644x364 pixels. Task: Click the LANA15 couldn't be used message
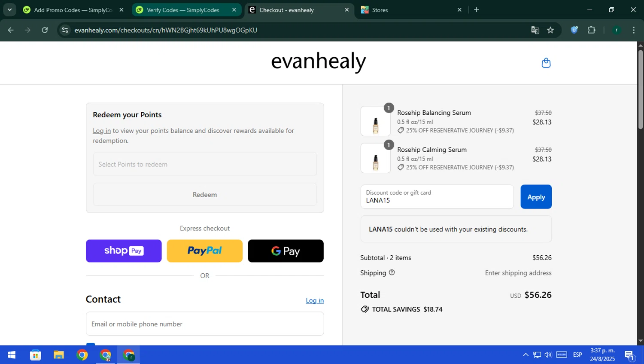456,229
